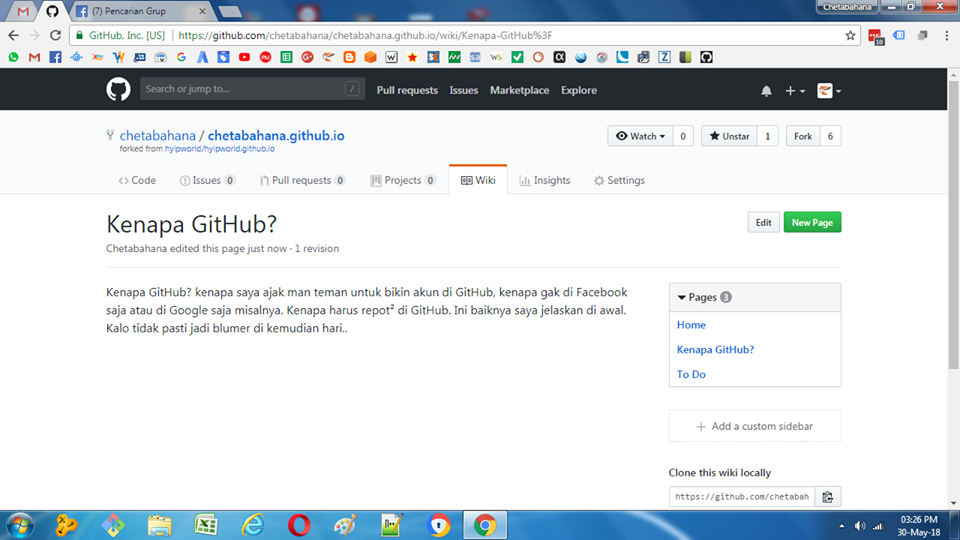Click the wiki clone URL field
The height and width of the screenshot is (540, 960).
point(742,497)
